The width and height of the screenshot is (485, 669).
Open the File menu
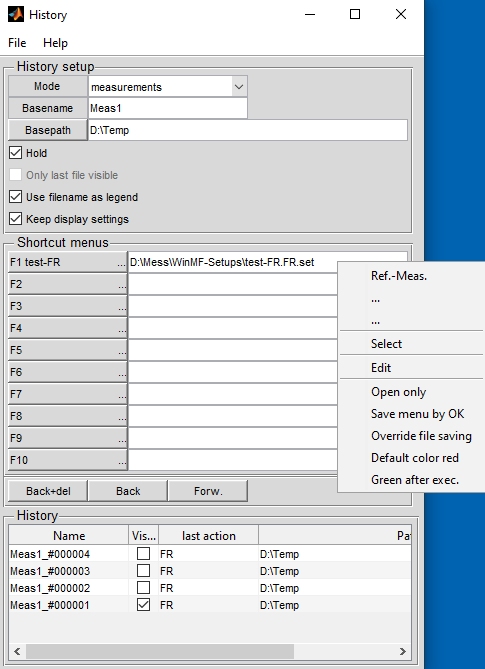pyautogui.click(x=17, y=43)
